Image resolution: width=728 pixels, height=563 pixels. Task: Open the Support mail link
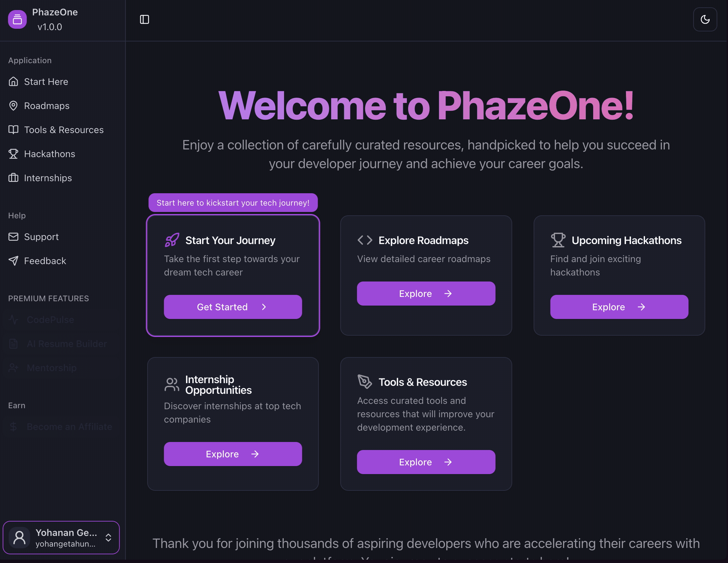[x=41, y=237]
